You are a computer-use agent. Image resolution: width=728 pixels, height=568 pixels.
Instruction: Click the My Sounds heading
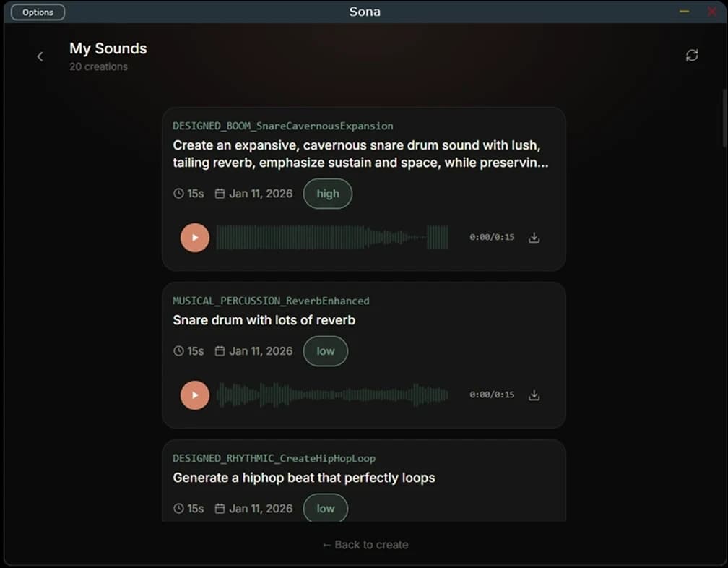tap(108, 48)
